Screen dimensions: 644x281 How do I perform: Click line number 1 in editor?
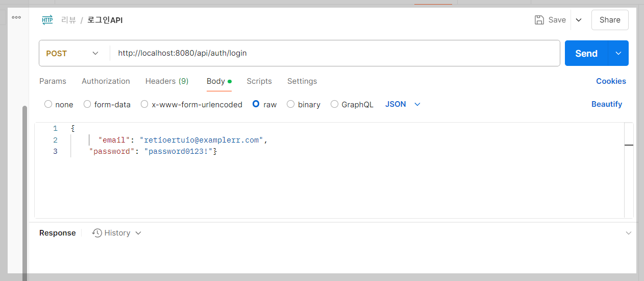(55, 128)
